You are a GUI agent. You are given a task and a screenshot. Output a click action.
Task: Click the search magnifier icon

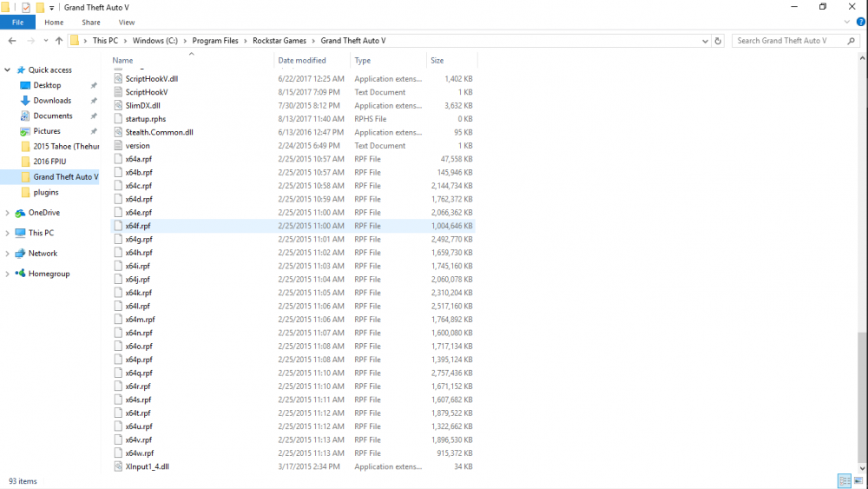coord(852,41)
